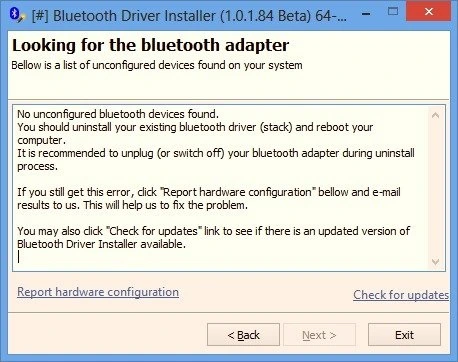Click the window title bar text
The height and width of the screenshot is (362, 458).
click(189, 16)
